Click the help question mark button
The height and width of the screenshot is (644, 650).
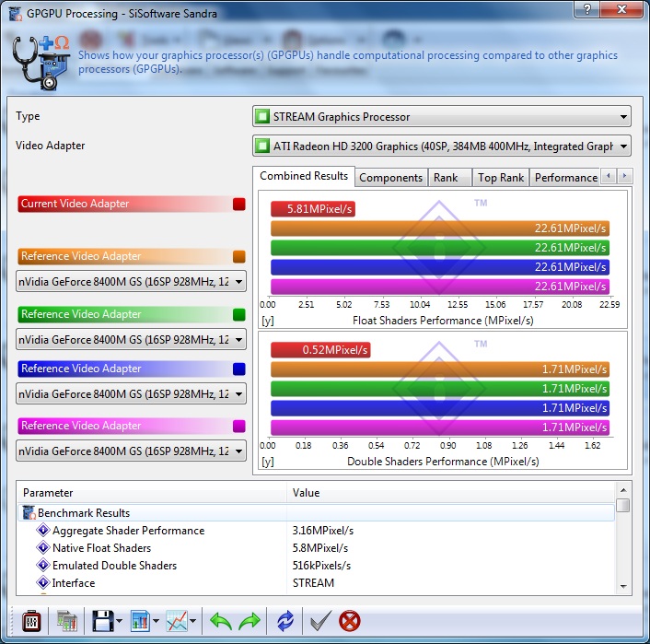click(587, 9)
